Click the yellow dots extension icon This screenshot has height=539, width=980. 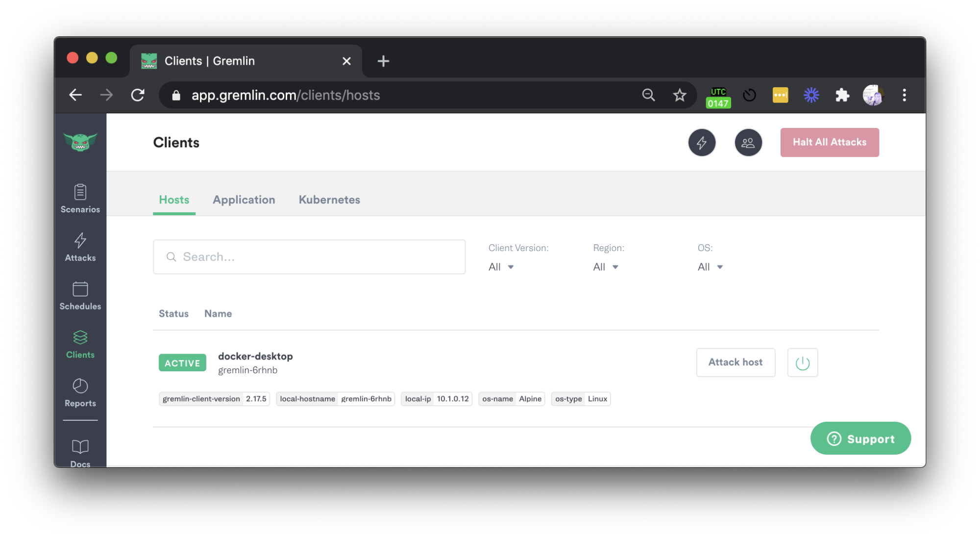click(781, 95)
